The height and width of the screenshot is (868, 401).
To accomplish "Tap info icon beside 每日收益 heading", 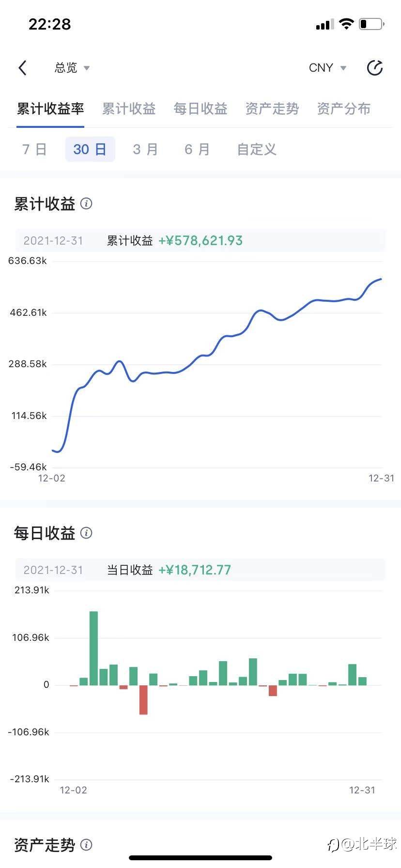I will pyautogui.click(x=86, y=533).
